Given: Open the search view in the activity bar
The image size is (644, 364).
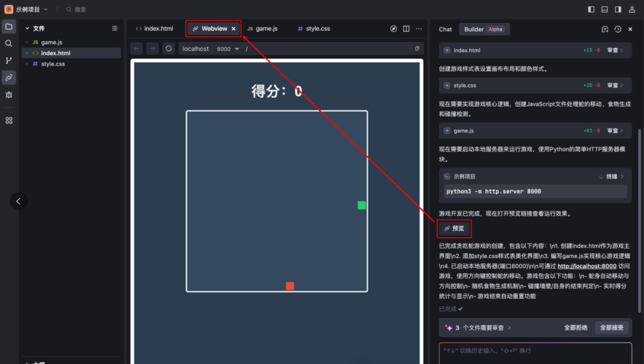Looking at the screenshot, I should tap(9, 43).
